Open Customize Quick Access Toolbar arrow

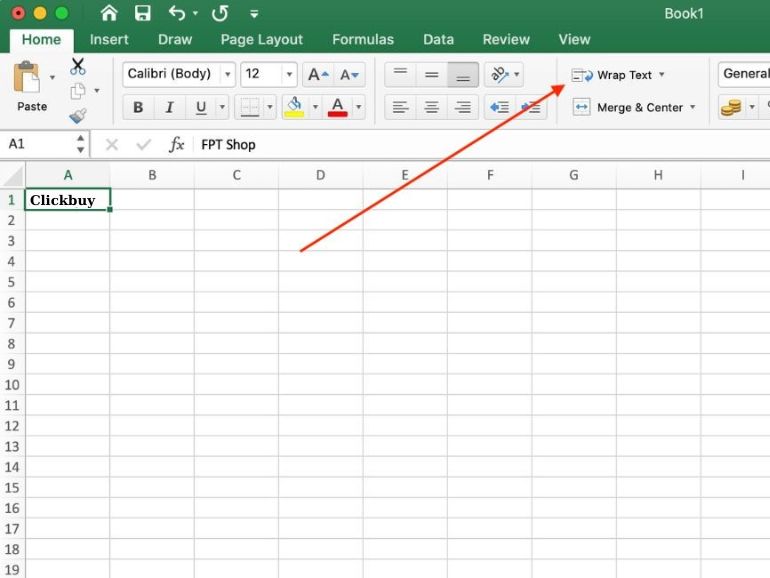pyautogui.click(x=254, y=14)
